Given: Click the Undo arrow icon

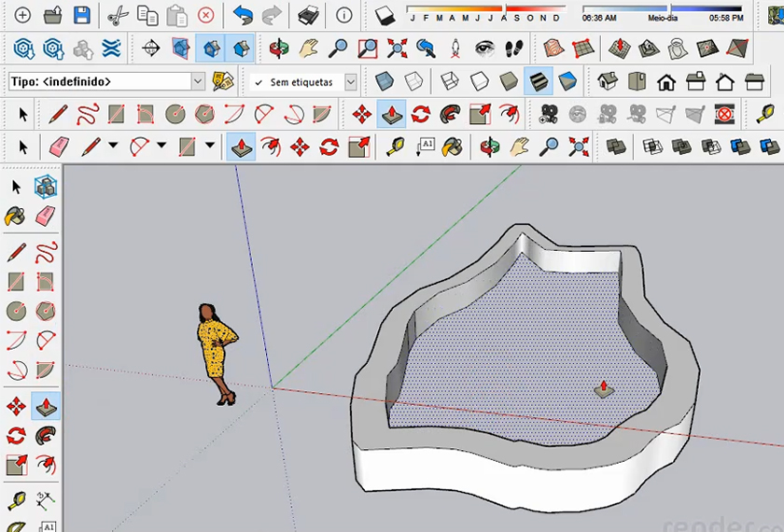Looking at the screenshot, I should pos(243,15).
